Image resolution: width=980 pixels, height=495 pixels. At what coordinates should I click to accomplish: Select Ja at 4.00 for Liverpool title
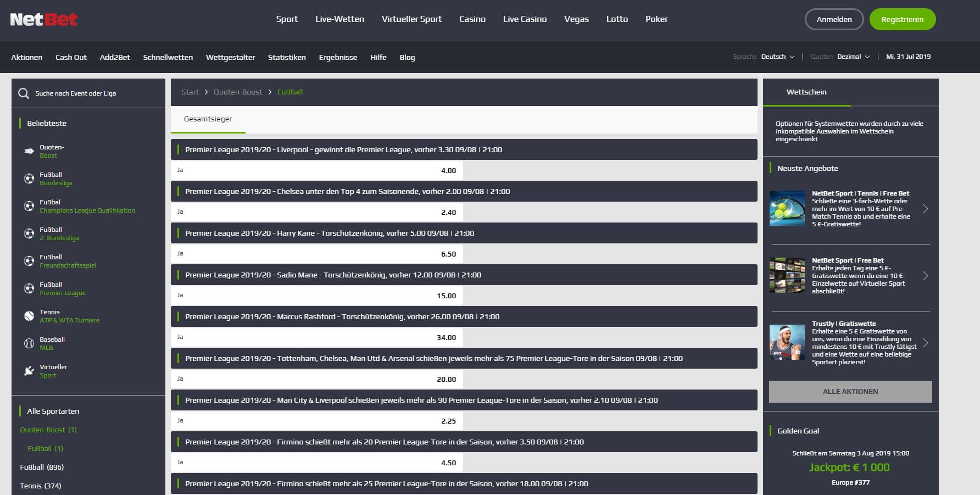point(317,170)
